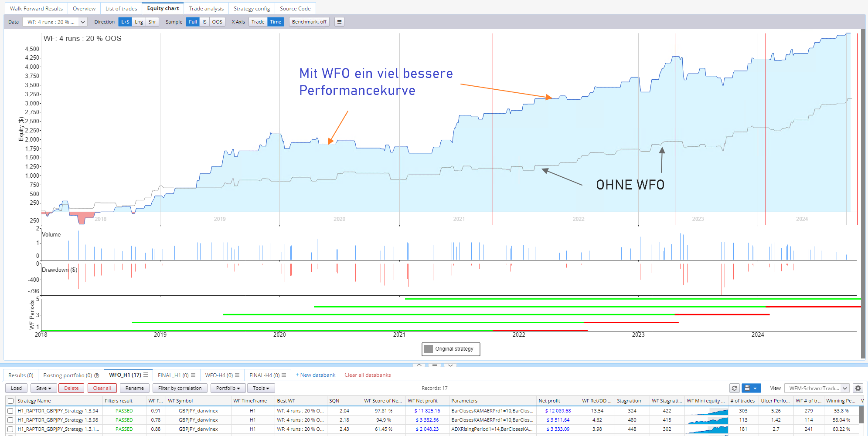Open the WFO_H1 databank menu icon
Image resolution: width=868 pixels, height=436 pixels.
146,375
